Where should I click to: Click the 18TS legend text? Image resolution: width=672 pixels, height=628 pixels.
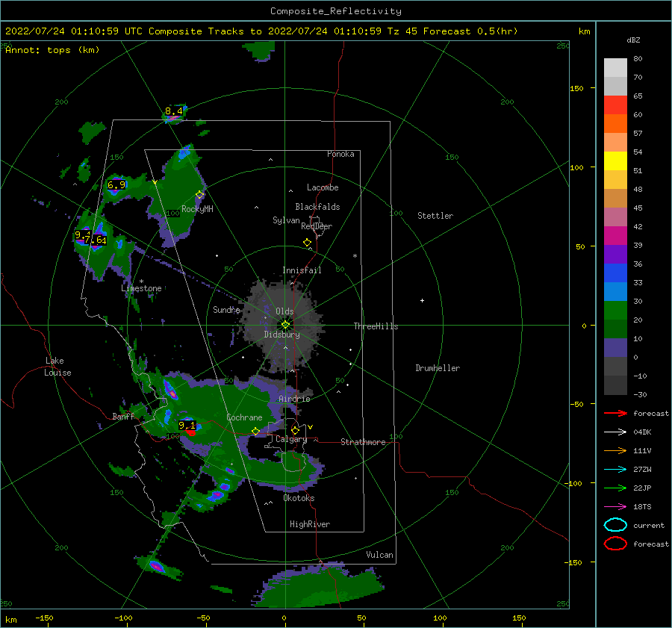(x=642, y=507)
